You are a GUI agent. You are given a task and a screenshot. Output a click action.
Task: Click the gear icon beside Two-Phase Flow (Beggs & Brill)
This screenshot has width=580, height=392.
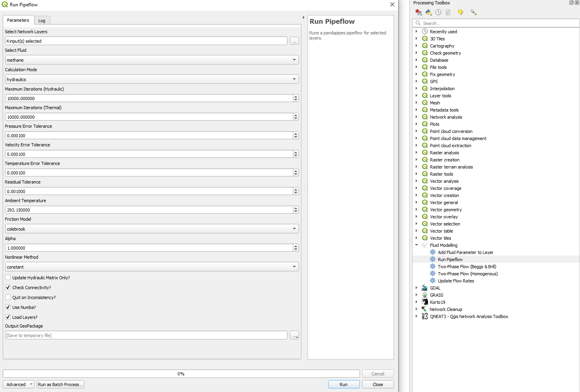(x=433, y=267)
